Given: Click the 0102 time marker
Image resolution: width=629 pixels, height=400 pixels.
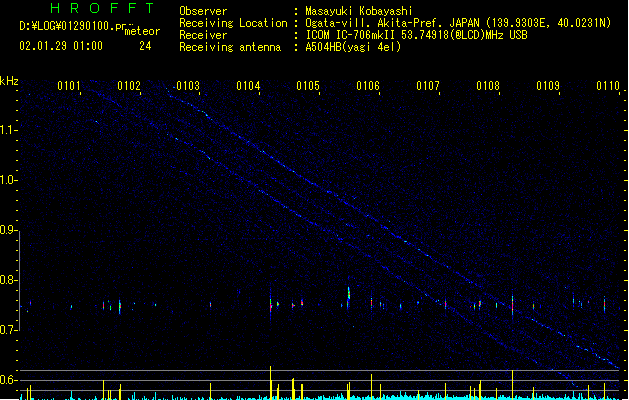Looking at the screenshot, I should (x=129, y=86).
